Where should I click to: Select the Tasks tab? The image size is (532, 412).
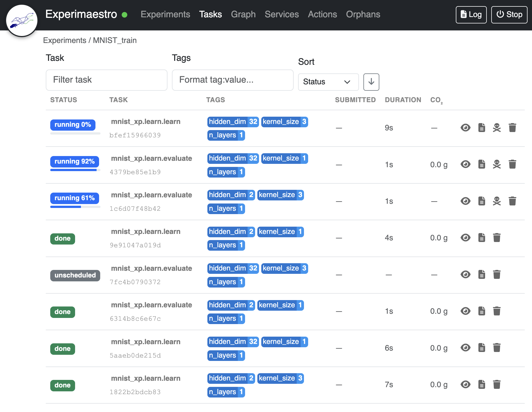[210, 15]
